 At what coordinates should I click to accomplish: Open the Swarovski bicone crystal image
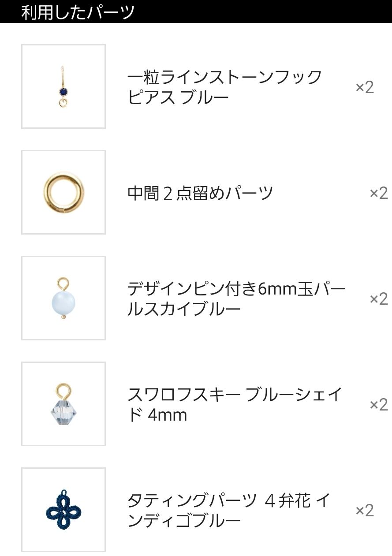63,404
